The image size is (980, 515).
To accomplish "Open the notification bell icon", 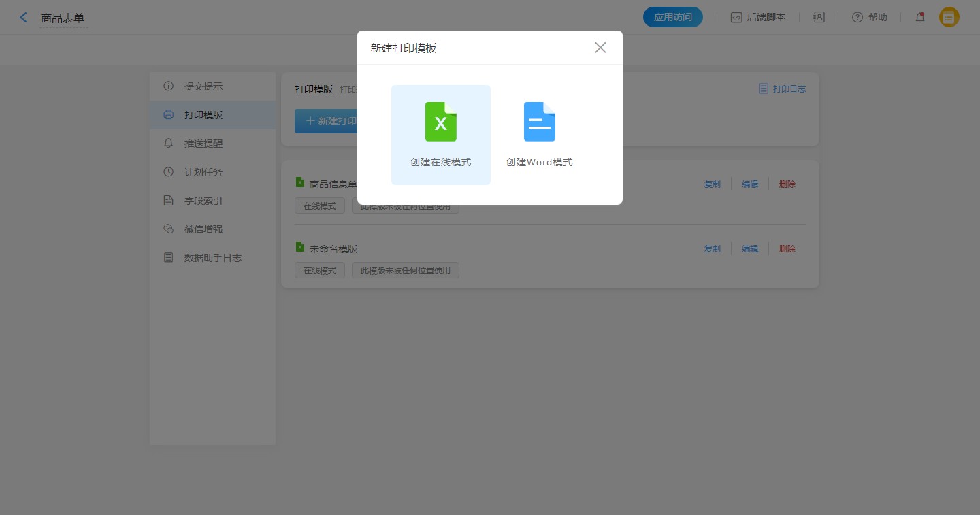I will (x=919, y=18).
